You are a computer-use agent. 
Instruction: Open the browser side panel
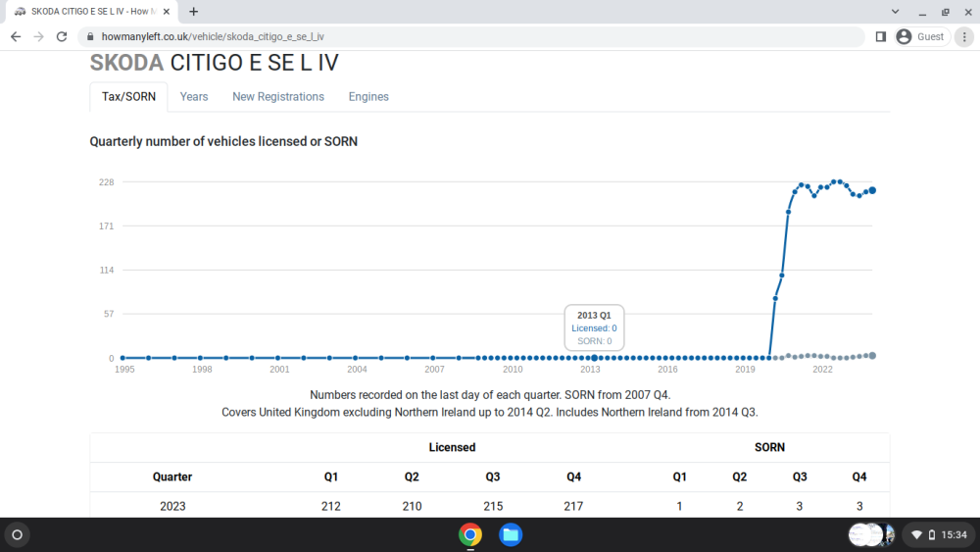click(881, 37)
